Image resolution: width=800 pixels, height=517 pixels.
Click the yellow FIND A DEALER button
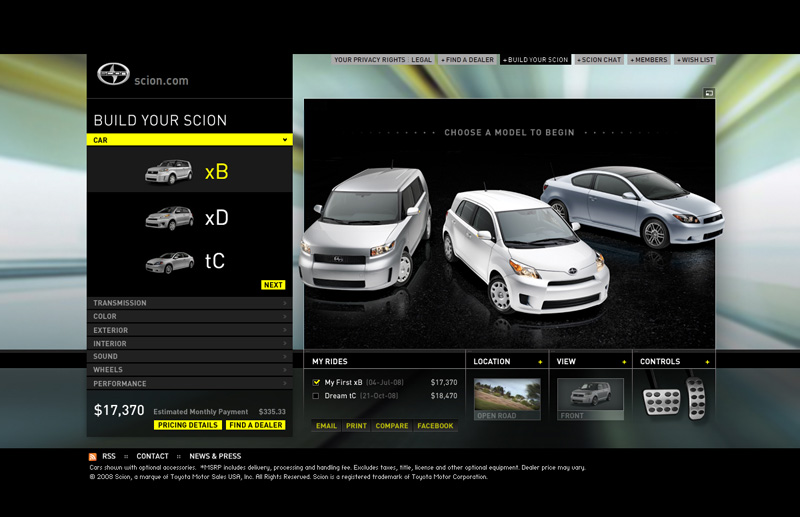(x=256, y=425)
